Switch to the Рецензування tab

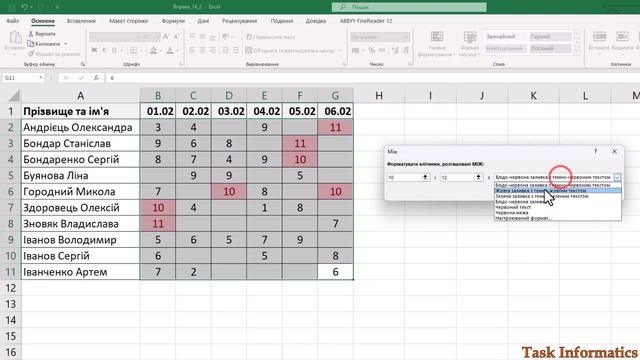pos(240,21)
